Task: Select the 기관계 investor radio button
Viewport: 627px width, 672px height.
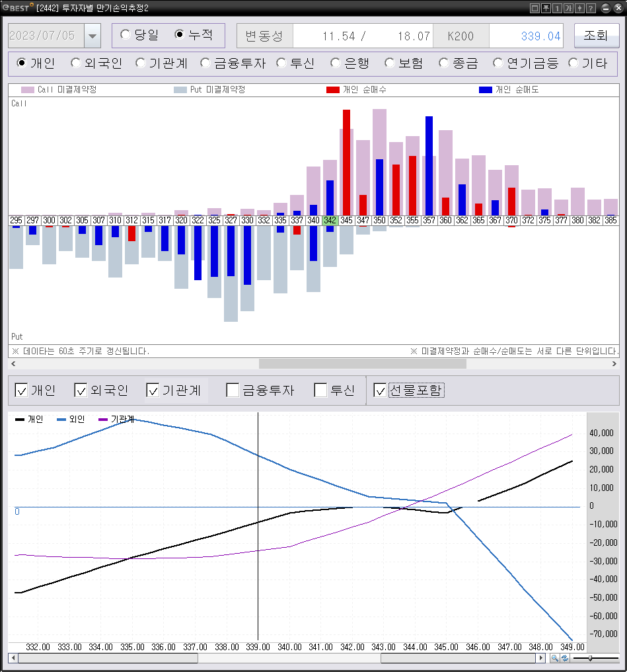Action: (140, 63)
